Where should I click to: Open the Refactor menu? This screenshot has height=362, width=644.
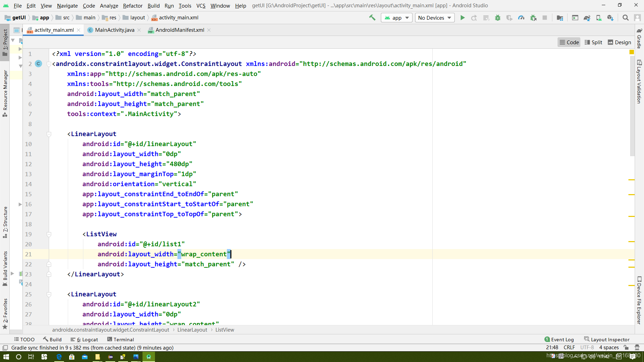133,6
